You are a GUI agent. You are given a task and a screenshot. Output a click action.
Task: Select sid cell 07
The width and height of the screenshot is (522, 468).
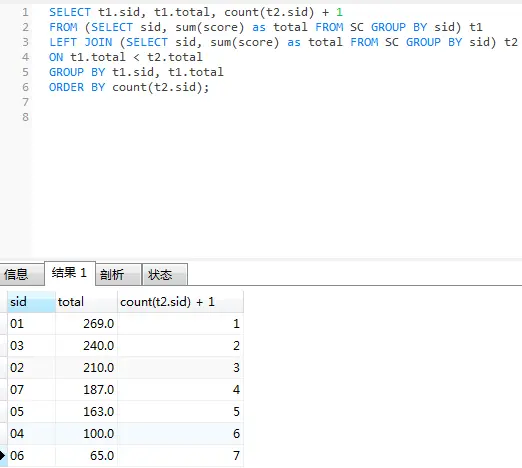point(31,390)
